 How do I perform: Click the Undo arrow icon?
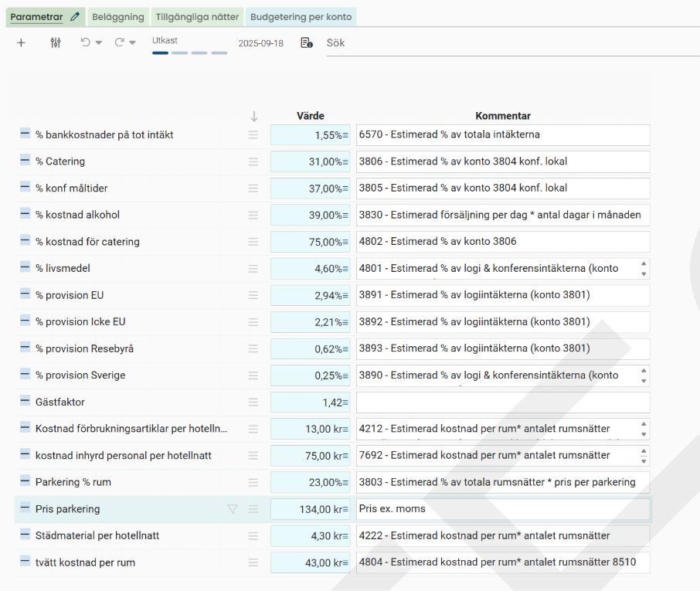click(86, 43)
